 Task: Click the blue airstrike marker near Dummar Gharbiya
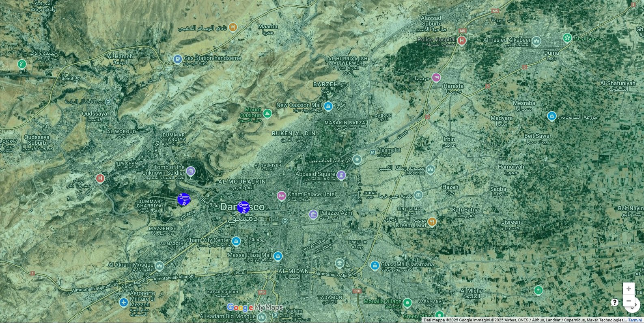184,199
